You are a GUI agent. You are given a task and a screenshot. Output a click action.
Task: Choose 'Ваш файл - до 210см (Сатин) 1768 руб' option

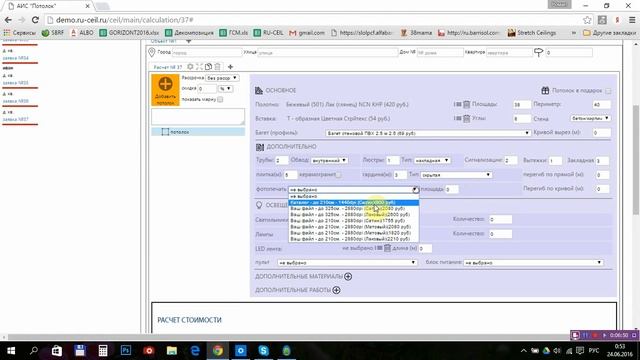coord(353,220)
